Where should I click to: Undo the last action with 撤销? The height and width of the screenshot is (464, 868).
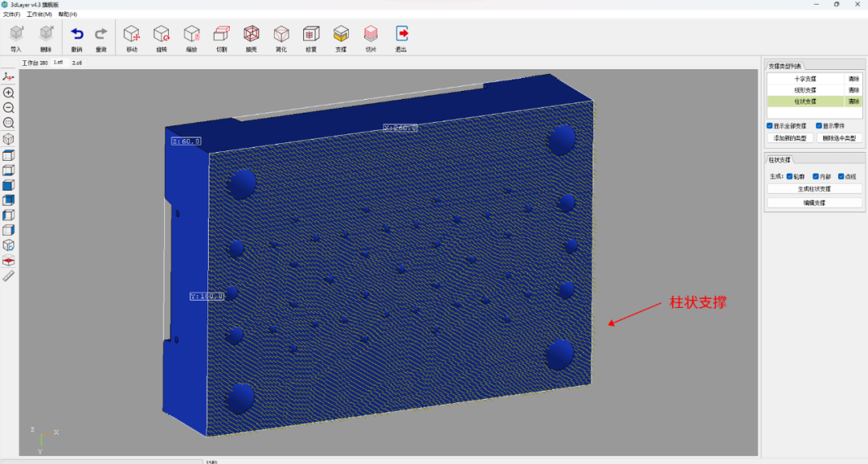tap(76, 35)
